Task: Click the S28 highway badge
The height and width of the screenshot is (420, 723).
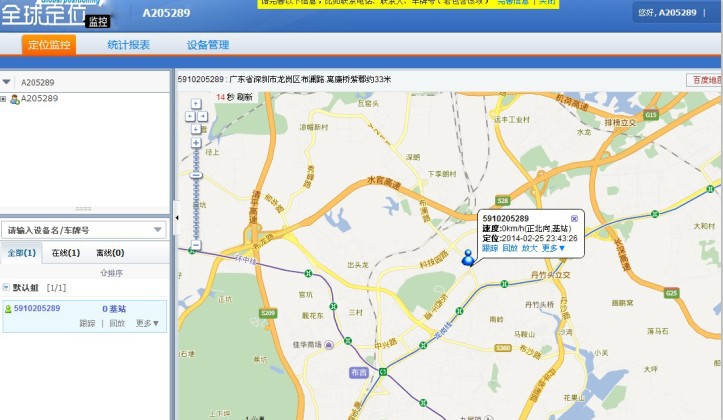Action: click(502, 201)
